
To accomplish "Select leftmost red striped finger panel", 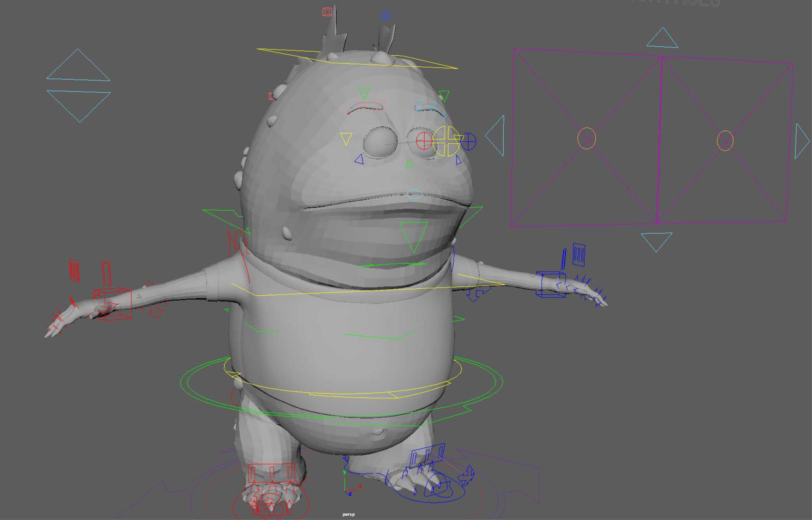I will (74, 270).
